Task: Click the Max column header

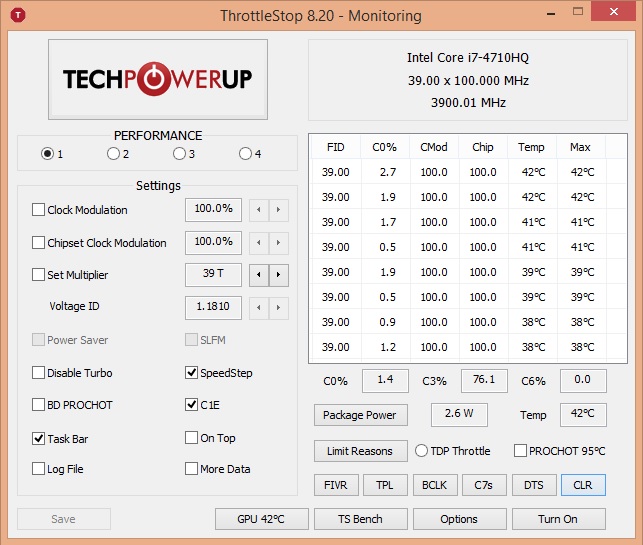Action: pyautogui.click(x=580, y=147)
